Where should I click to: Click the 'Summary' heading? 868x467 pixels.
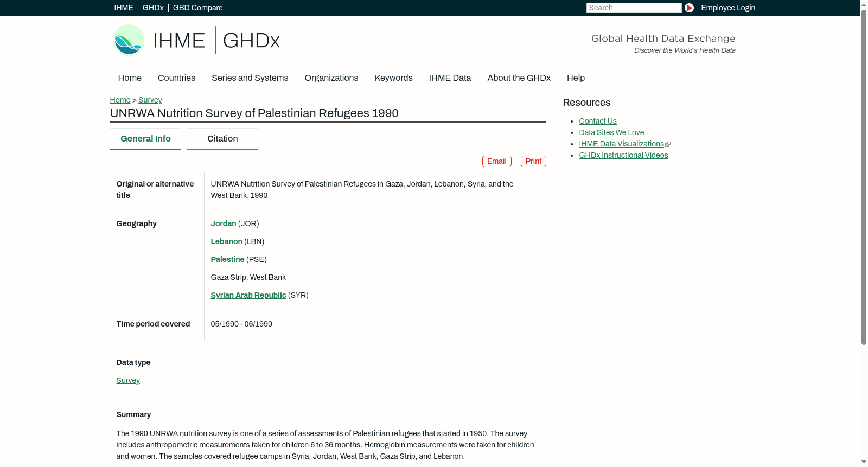133,414
